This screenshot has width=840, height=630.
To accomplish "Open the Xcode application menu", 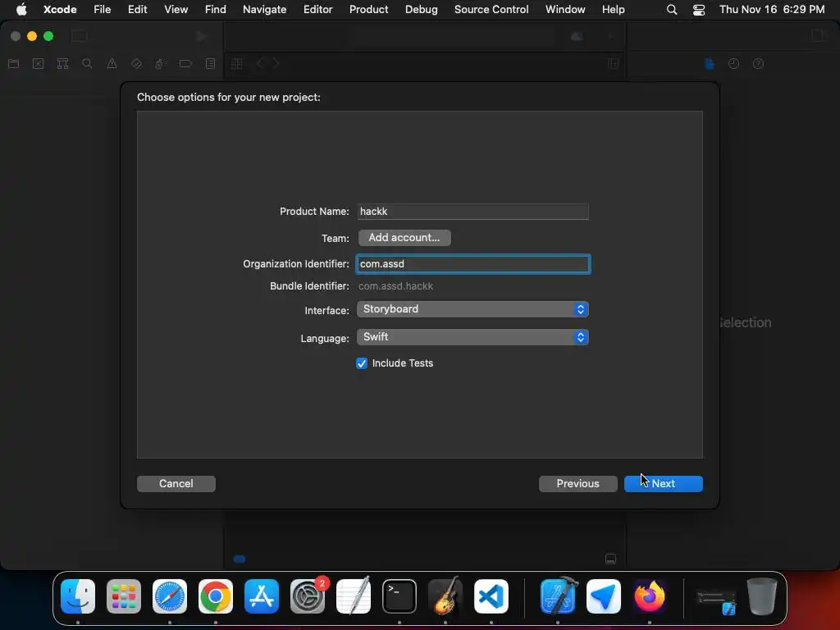I will tap(60, 9).
